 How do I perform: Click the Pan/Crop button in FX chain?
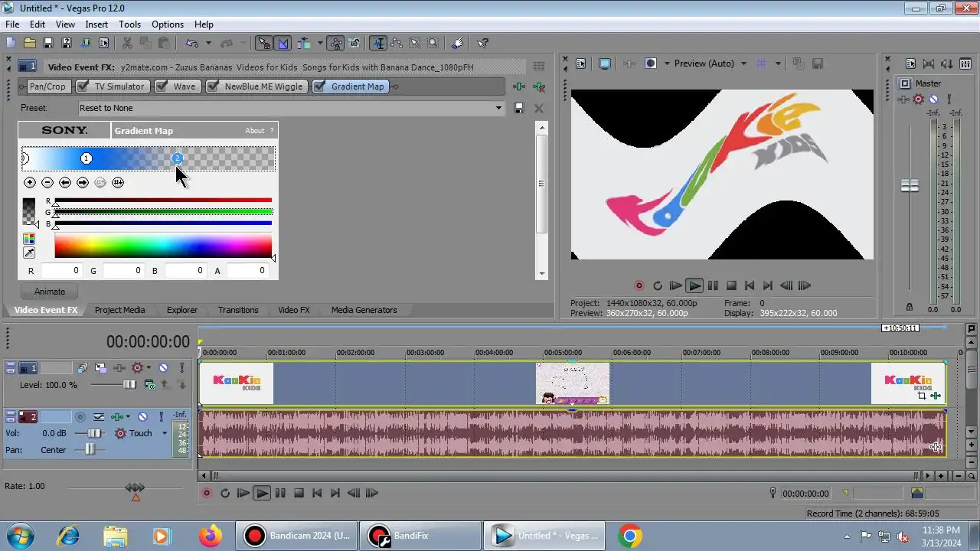47,86
